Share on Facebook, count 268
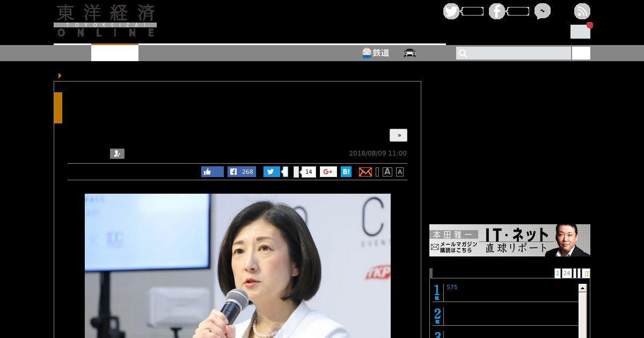The width and height of the screenshot is (644, 338). (241, 172)
